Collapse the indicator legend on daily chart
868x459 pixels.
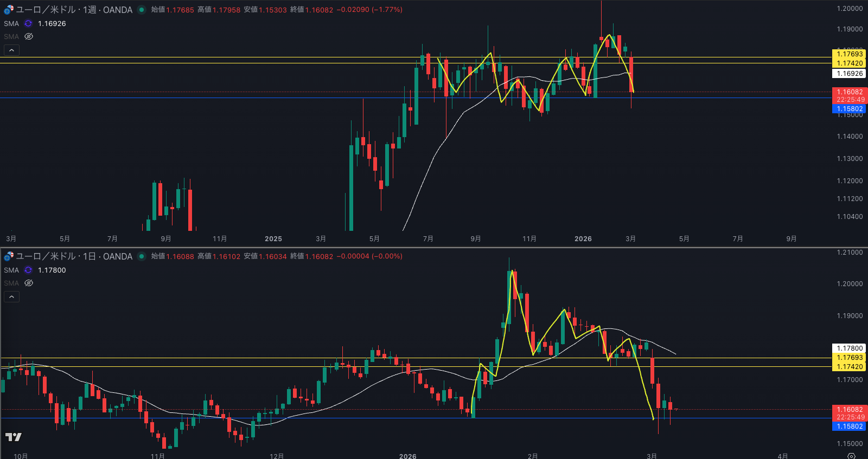11,297
